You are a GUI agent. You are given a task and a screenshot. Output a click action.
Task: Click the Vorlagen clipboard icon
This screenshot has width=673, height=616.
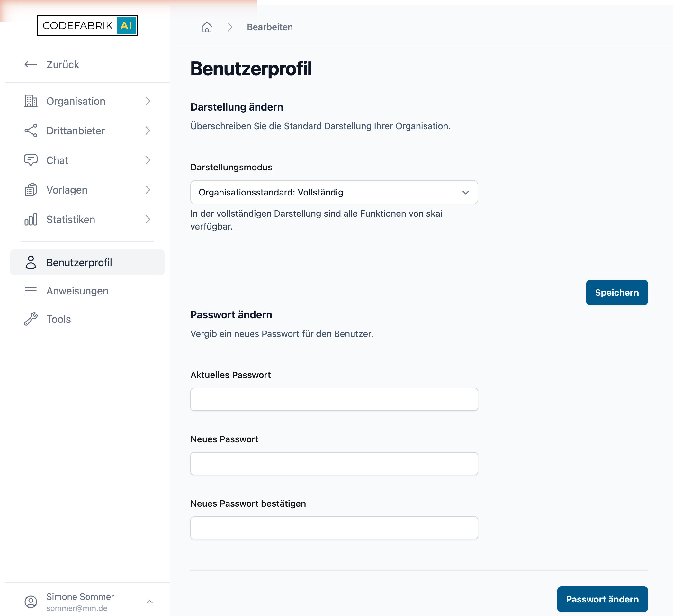31,190
